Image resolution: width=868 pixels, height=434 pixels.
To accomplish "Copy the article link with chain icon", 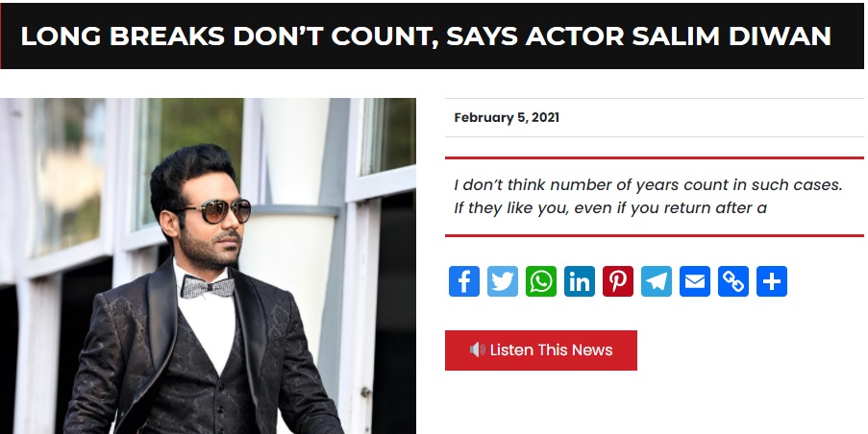I will point(733,281).
